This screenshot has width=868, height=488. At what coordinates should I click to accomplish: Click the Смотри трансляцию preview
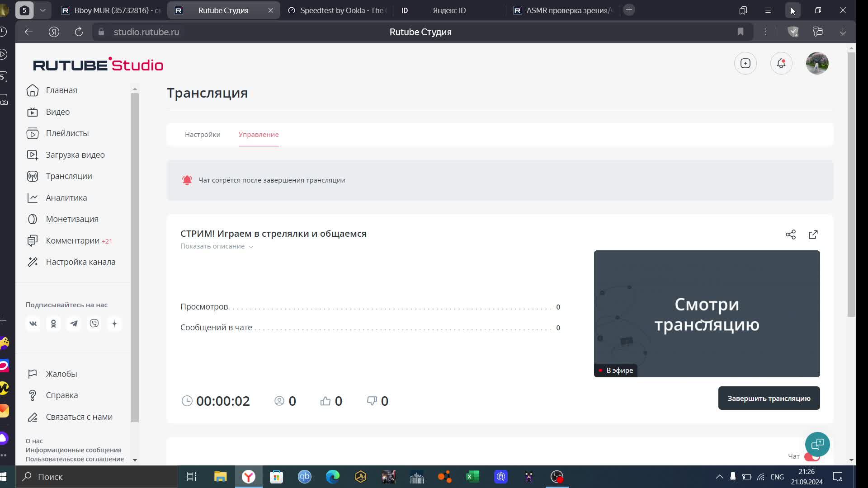[x=707, y=314]
